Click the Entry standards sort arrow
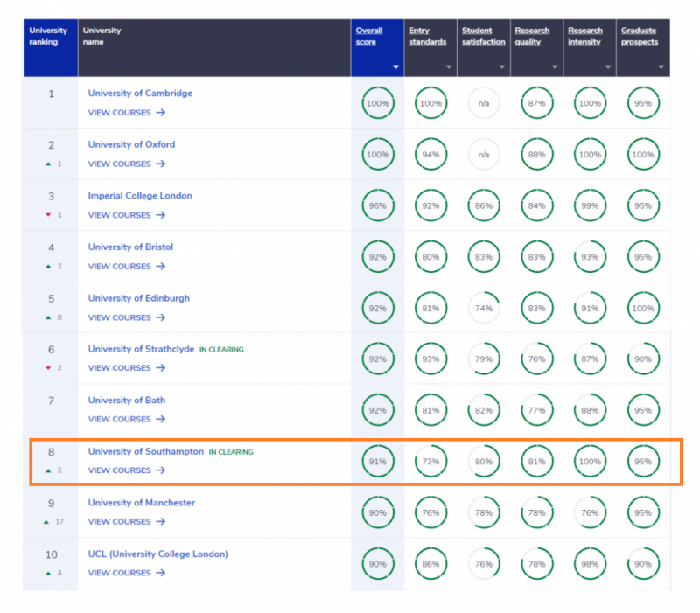 coord(449,67)
